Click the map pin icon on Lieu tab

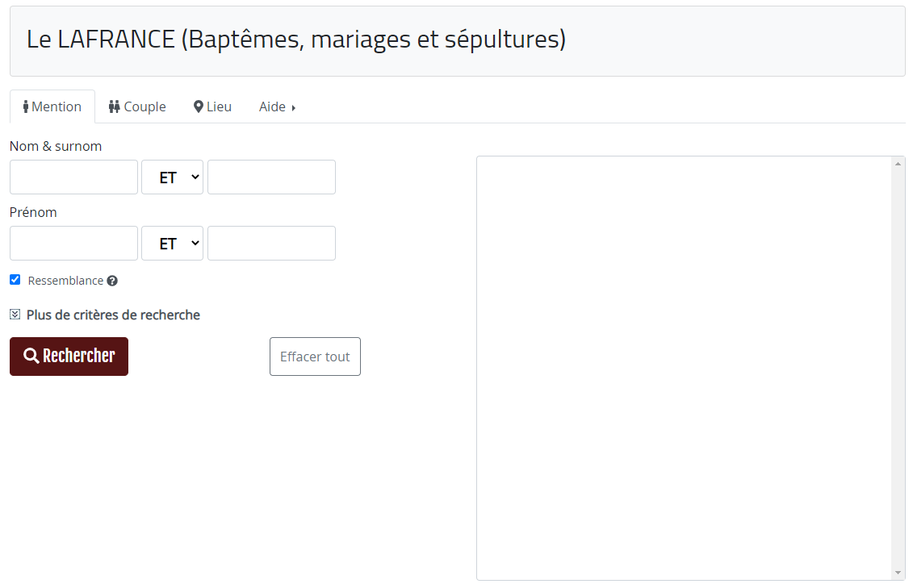[199, 106]
